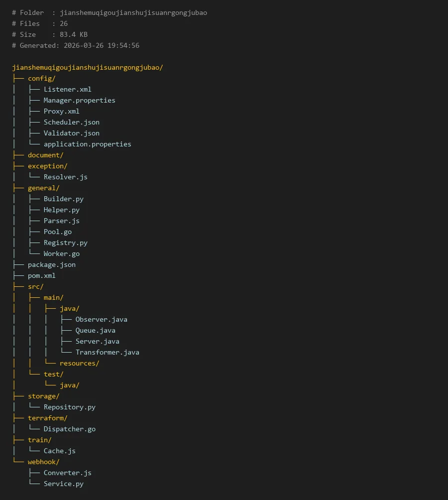Open package.json file
Image resolution: width=448 pixels, height=500 pixels.
[51, 264]
